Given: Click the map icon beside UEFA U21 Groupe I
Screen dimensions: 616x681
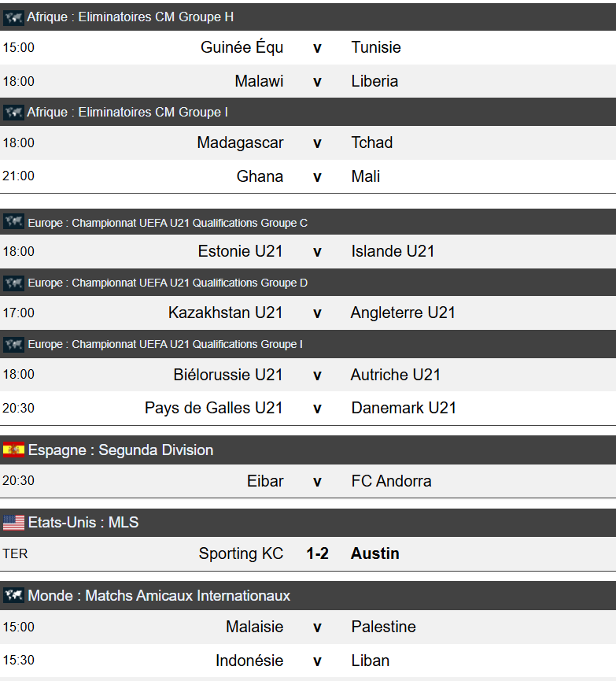Looking at the screenshot, I should click(13, 344).
